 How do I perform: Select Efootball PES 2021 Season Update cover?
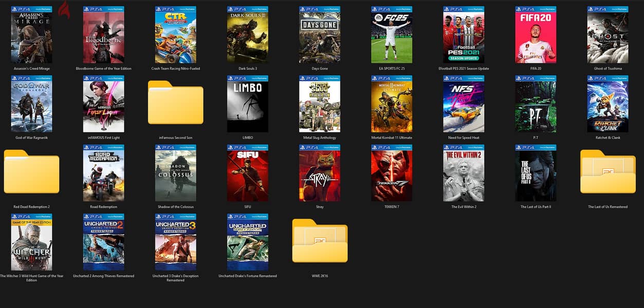click(464, 35)
